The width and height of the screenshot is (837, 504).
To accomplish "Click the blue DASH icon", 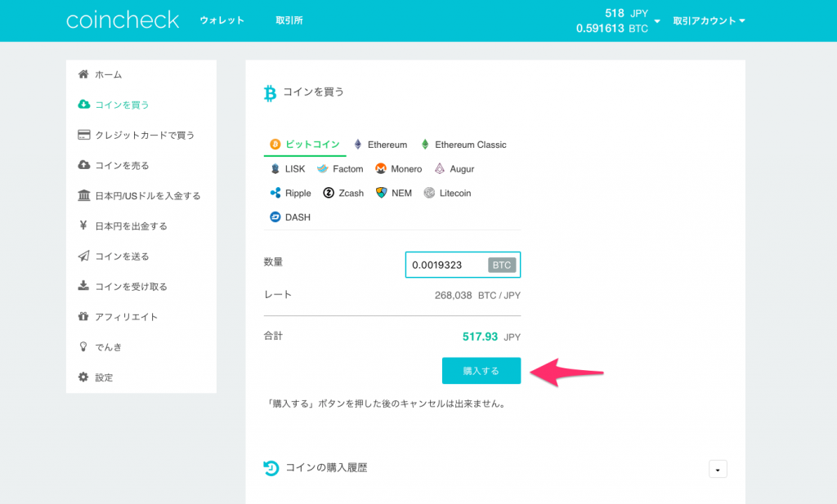I will click(x=275, y=217).
